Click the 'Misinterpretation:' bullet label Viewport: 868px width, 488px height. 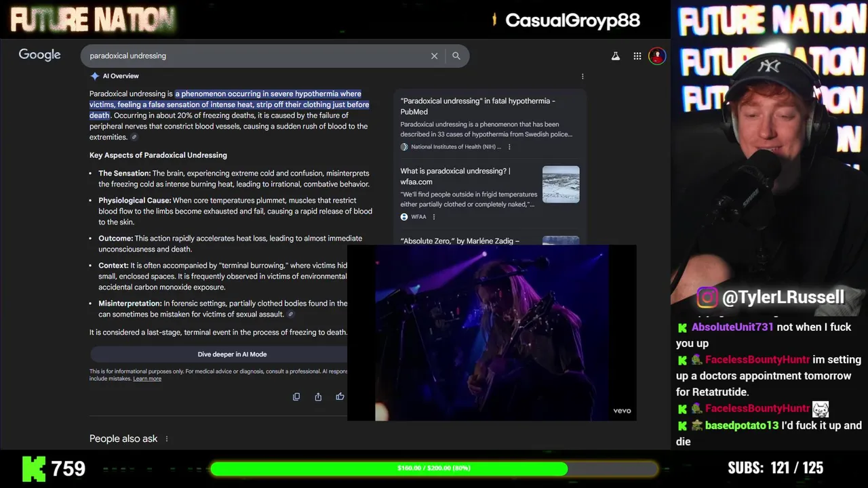click(130, 303)
